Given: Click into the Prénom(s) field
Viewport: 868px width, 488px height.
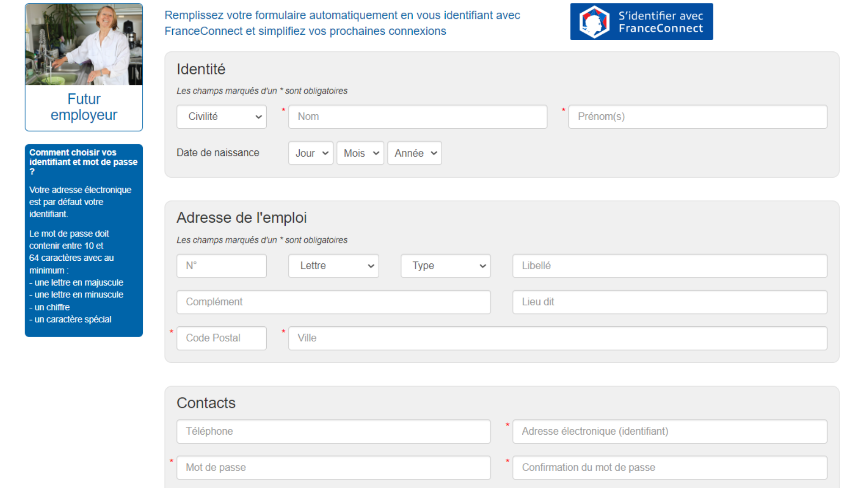Looking at the screenshot, I should pyautogui.click(x=697, y=117).
